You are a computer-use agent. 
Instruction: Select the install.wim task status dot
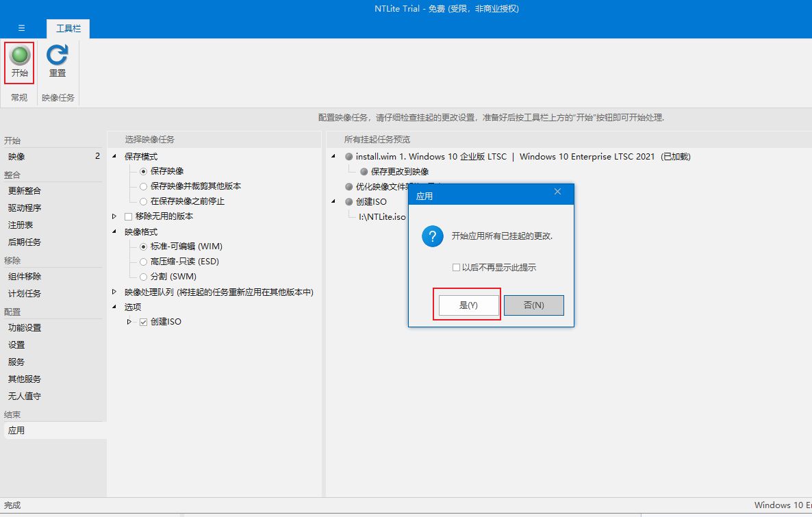click(x=349, y=157)
